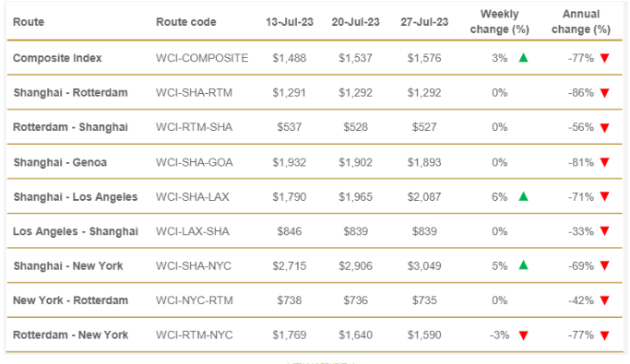This screenshot has height=364, width=630.
Task: Click green up arrow in Composite Index row
Action: [x=523, y=58]
